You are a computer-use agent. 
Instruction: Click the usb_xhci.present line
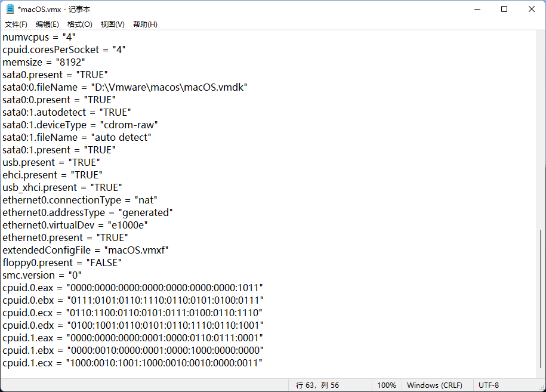[x=62, y=187]
